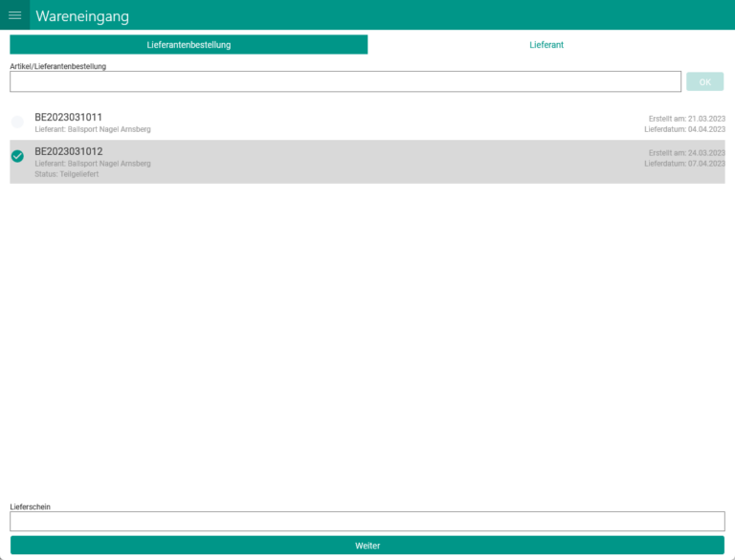The width and height of the screenshot is (735, 560).
Task: Click the supplier name under BE2023031011
Action: coord(93,129)
